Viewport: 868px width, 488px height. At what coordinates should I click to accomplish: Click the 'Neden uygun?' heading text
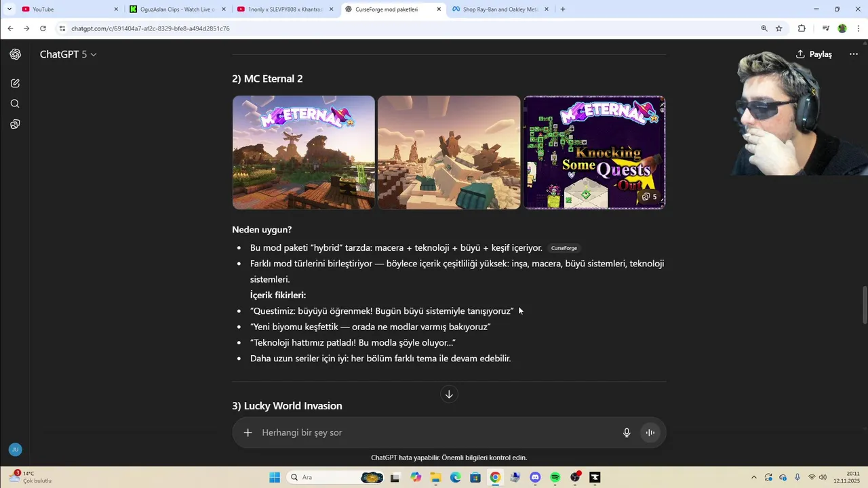point(262,230)
